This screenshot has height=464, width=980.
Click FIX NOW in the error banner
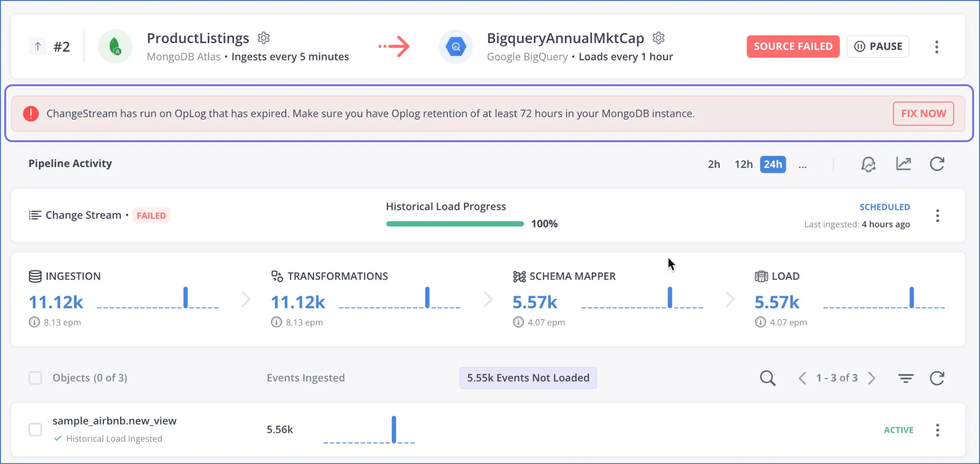pos(924,113)
